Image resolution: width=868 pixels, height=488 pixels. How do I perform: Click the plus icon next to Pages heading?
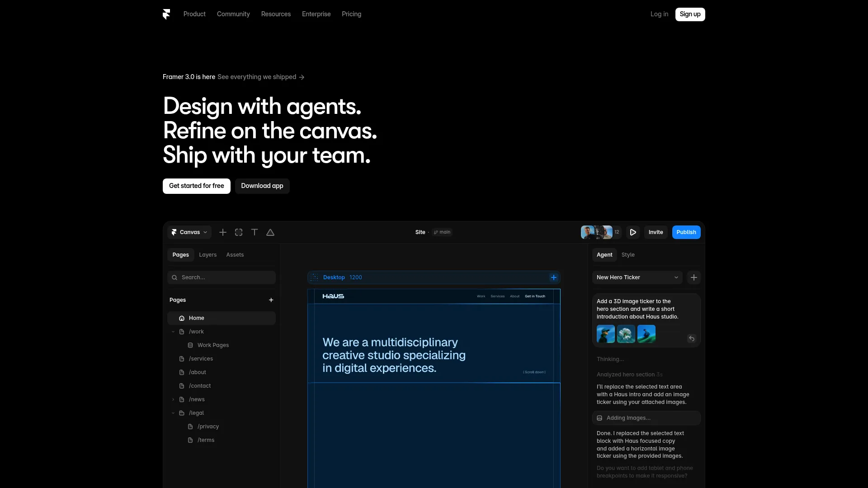click(271, 300)
